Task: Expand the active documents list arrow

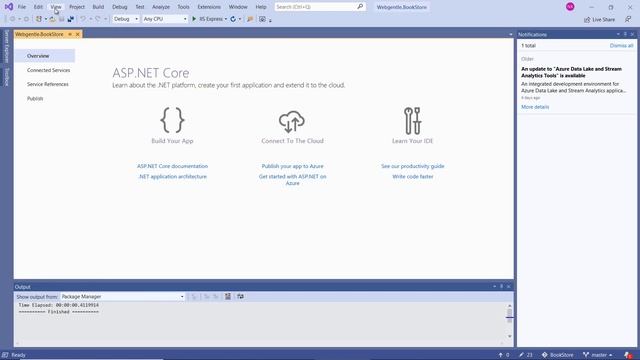Action: tap(511, 35)
